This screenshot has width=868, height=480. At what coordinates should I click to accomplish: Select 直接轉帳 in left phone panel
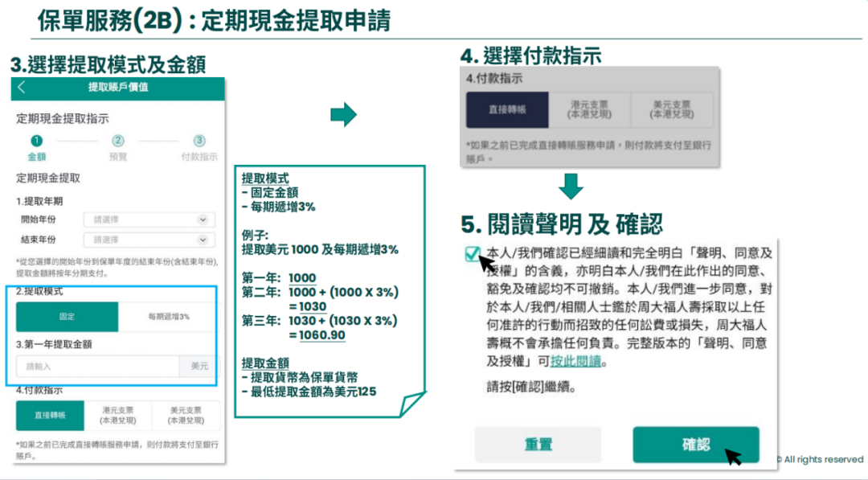point(49,416)
